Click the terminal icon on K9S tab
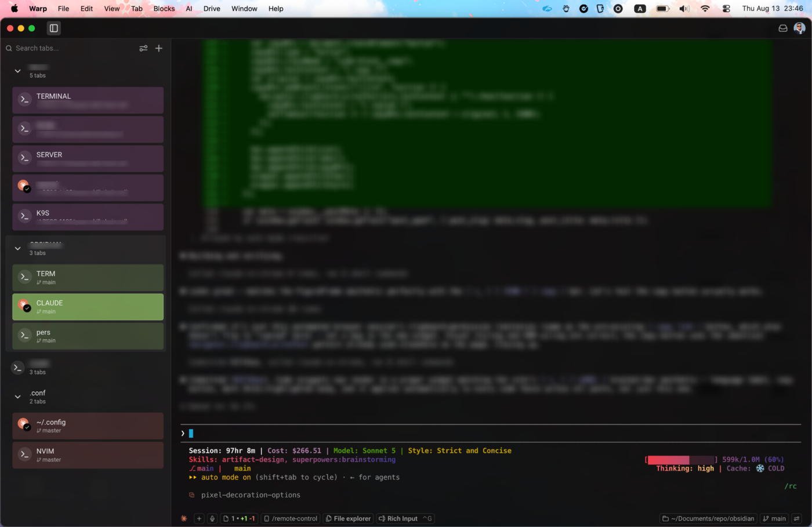 click(24, 216)
